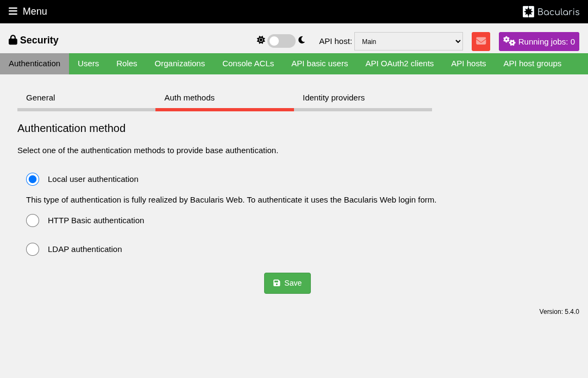588x378 pixels.
Task: Click the sun light-mode icon
Action: [261, 40]
